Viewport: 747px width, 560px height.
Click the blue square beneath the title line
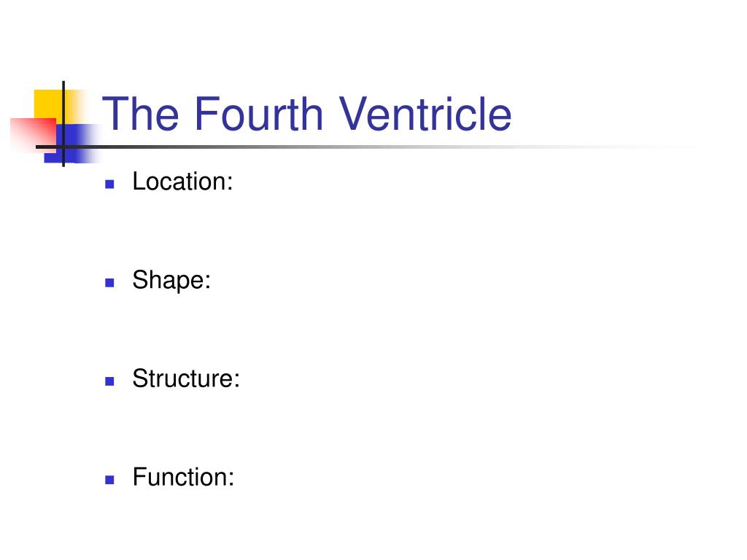[x=71, y=144]
